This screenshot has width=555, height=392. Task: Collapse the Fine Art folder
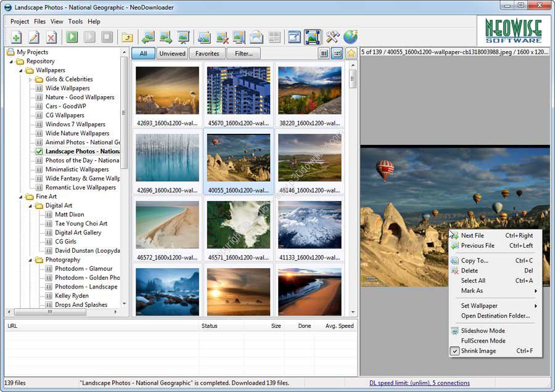20,197
